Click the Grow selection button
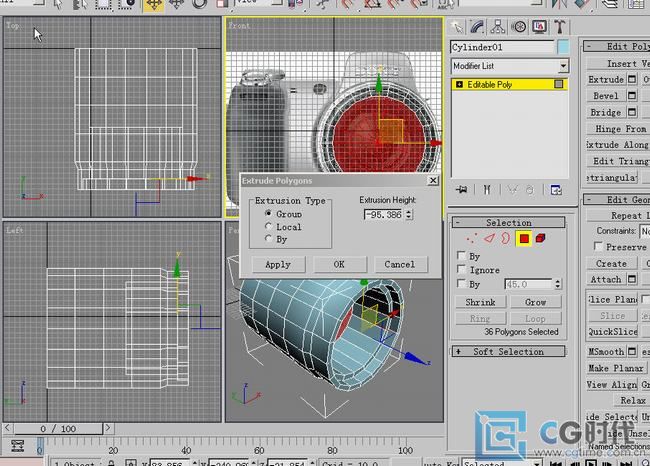650x466 pixels. pos(536,302)
